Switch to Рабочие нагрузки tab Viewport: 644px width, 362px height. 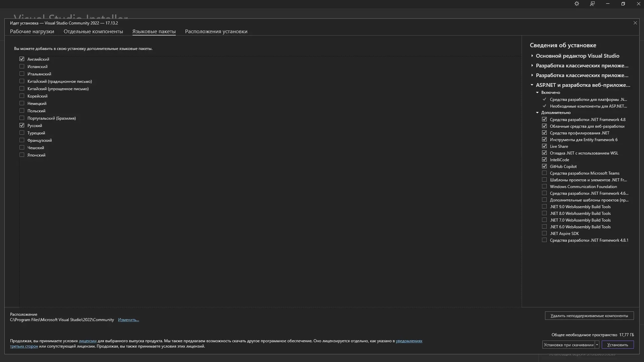point(32,31)
